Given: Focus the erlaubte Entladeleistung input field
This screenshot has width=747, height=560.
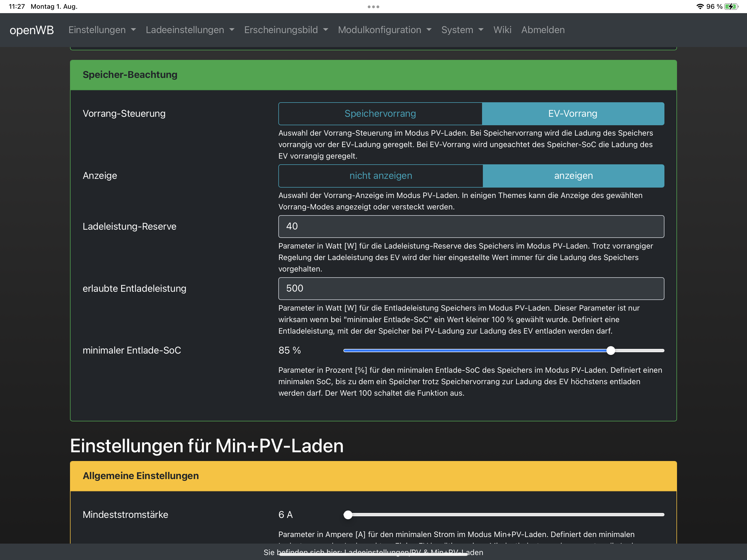Looking at the screenshot, I should tap(471, 288).
